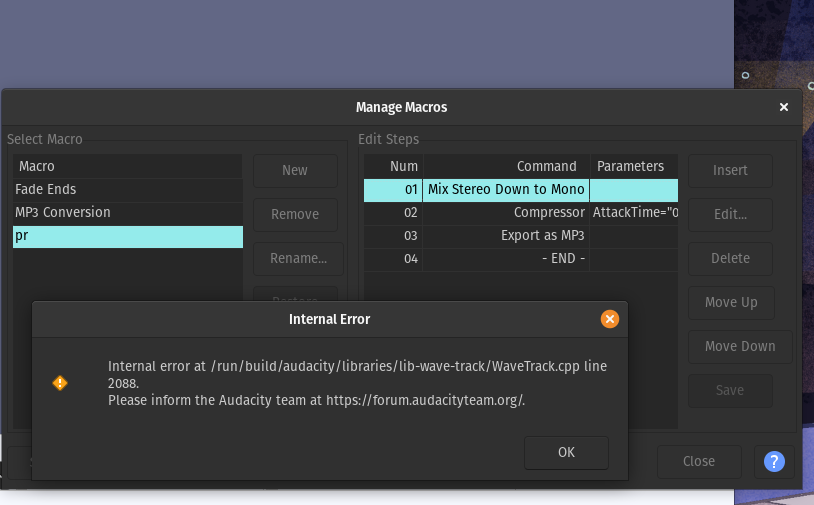Viewport: 814px width, 505px height.
Task: Click the AttackTime parameters cell
Action: tap(634, 213)
